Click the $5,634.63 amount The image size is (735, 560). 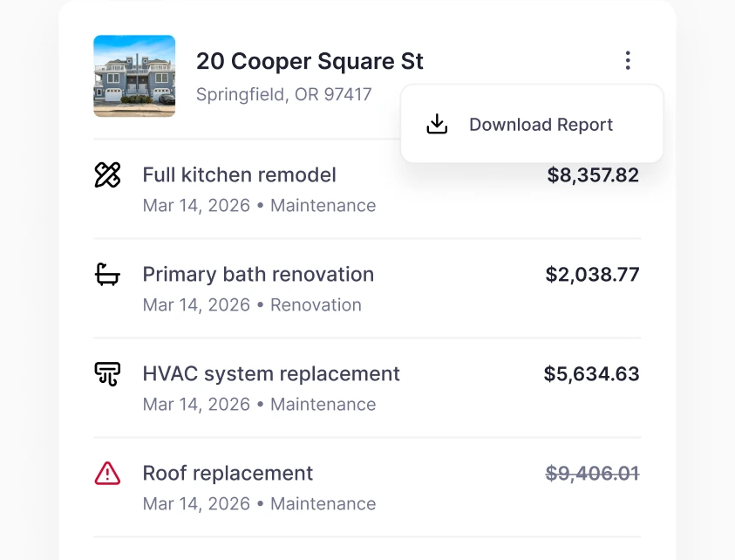(591, 374)
